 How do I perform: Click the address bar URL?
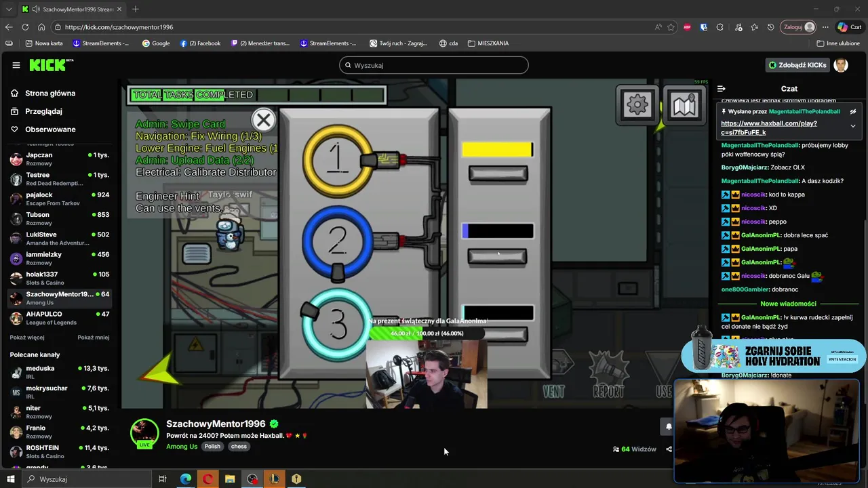(119, 27)
